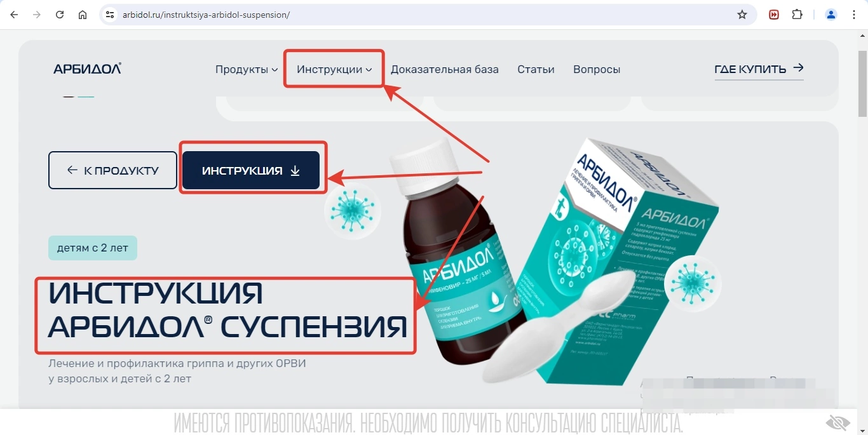The image size is (868, 435).
Task: Click the red media extension icon
Action: 774,15
